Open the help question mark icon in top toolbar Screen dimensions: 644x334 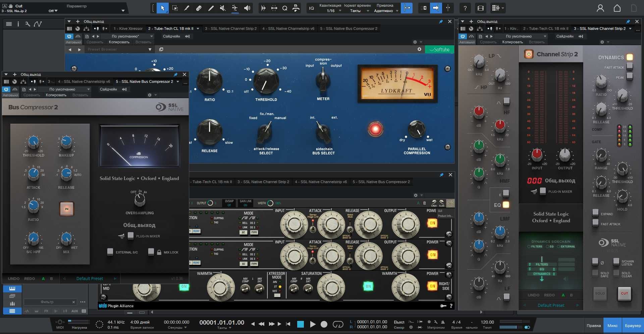point(465,8)
